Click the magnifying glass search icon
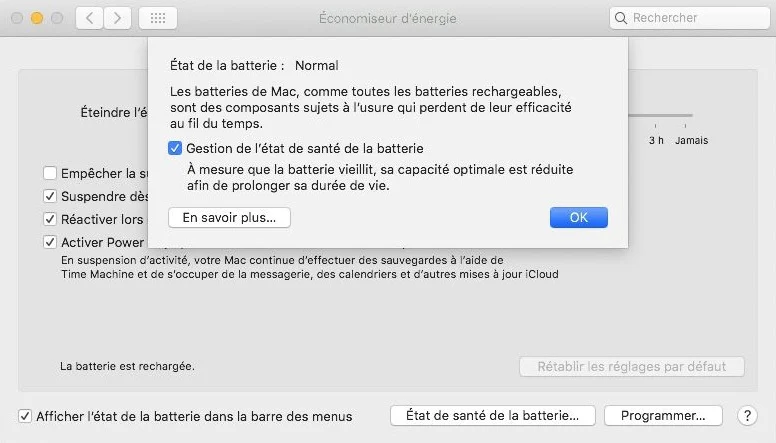Screen dimensions: 776x443 click(x=621, y=18)
